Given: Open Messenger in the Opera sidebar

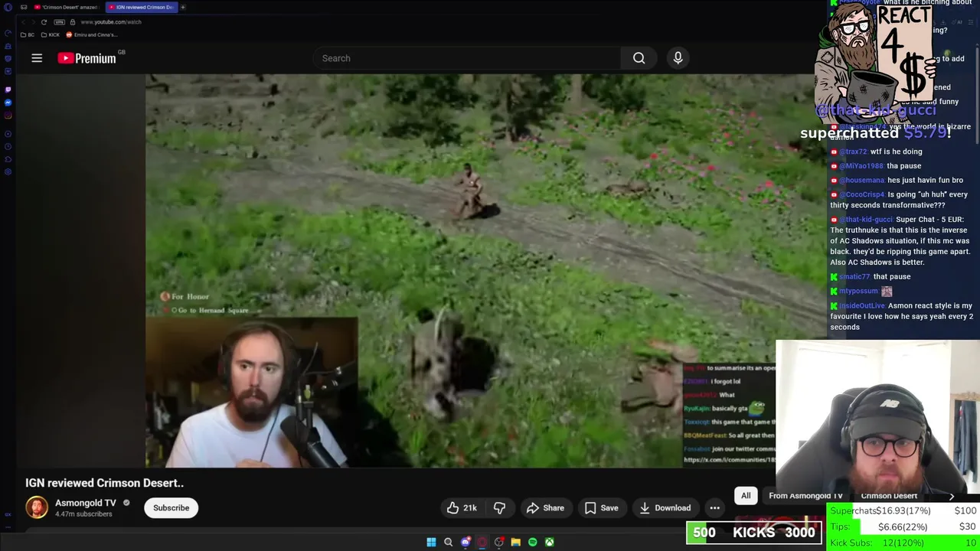Looking at the screenshot, I should pos(8,103).
